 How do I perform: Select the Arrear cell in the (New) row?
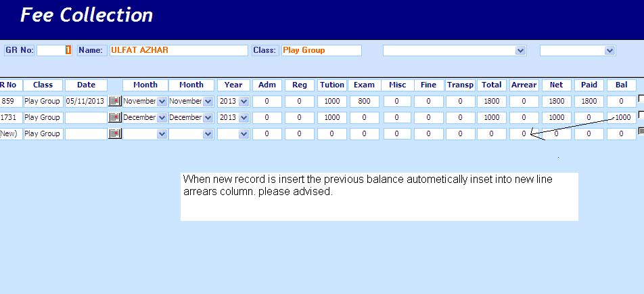coord(524,134)
